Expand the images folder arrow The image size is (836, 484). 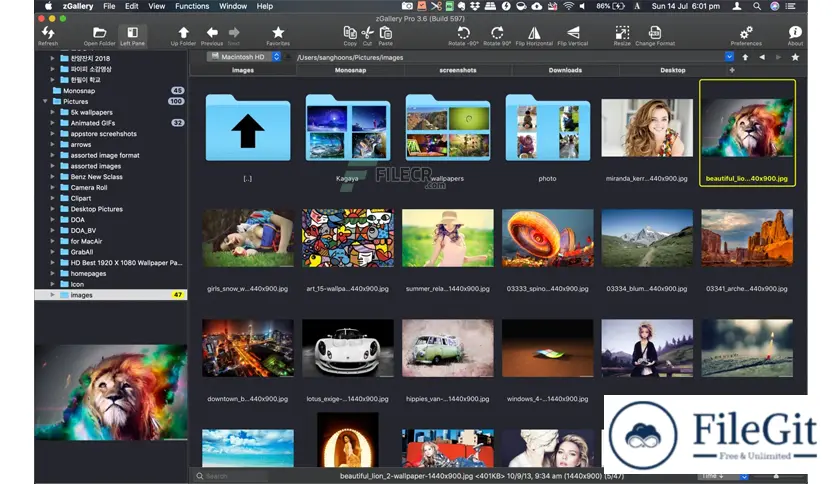point(52,295)
